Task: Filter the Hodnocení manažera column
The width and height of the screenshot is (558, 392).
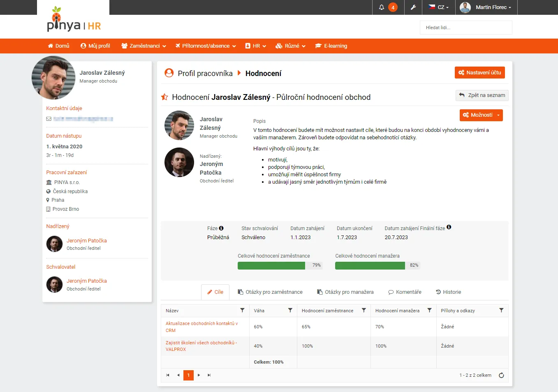Action: (x=429, y=310)
